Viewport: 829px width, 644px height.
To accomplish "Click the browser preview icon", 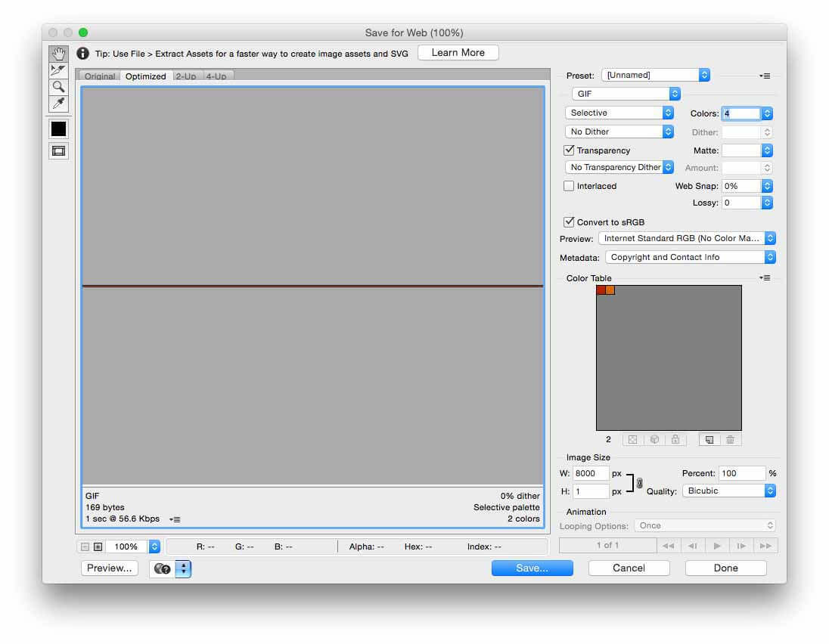I will (x=163, y=569).
